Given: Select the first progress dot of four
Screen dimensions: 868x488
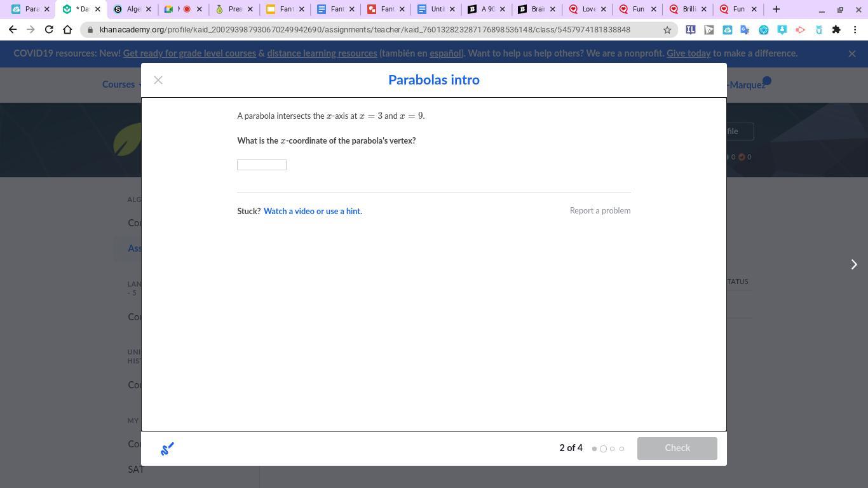Looking at the screenshot, I should point(594,449).
